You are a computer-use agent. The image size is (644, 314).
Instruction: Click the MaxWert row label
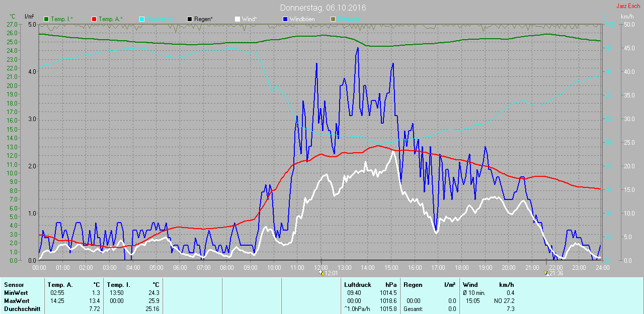[15, 301]
